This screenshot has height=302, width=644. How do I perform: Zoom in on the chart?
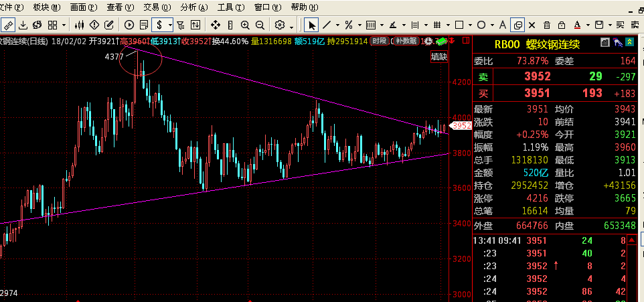(x=245, y=25)
